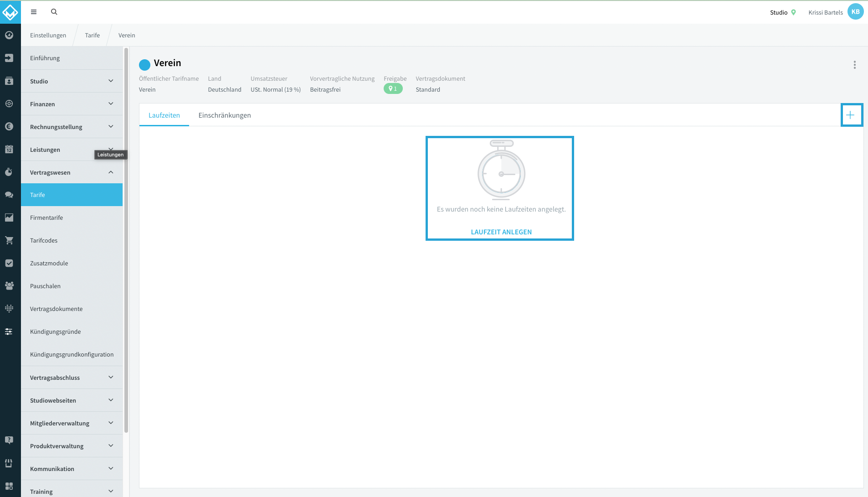
Task: Switch to the Einschränkungen tab
Action: [x=225, y=115]
